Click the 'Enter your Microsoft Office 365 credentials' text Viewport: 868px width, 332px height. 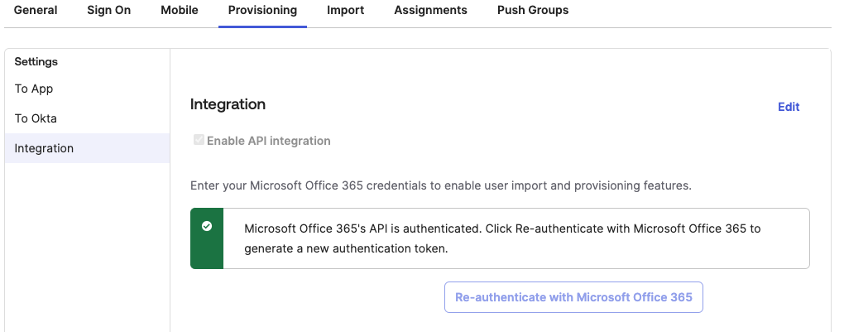441,185
